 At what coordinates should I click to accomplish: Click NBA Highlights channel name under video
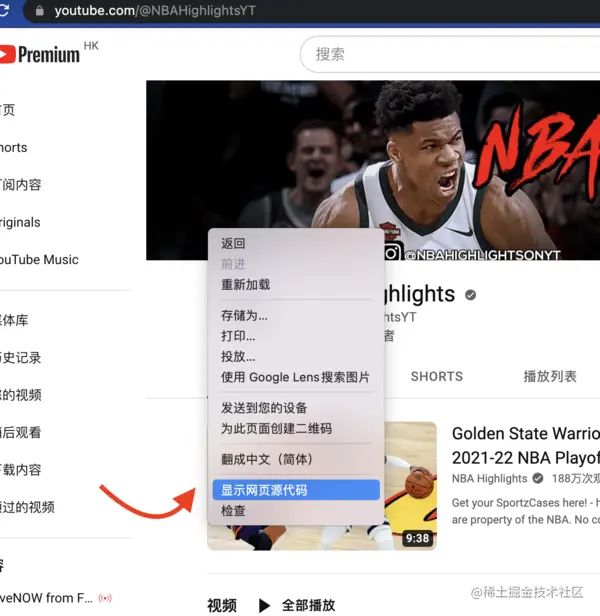[489, 478]
